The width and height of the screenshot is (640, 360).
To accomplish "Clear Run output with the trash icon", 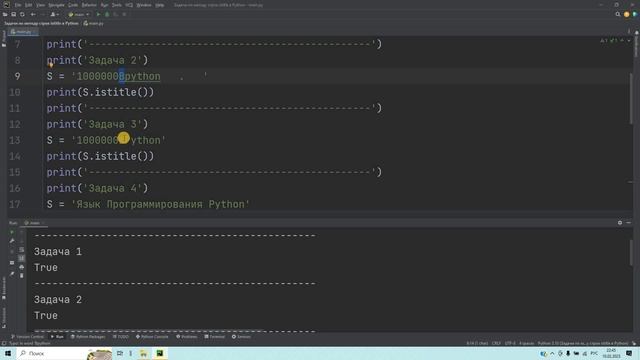I will [x=22, y=276].
